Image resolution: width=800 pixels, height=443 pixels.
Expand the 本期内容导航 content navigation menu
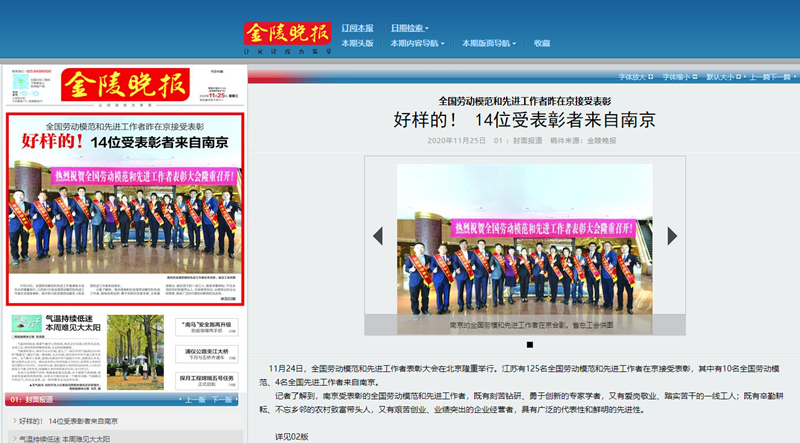click(417, 43)
